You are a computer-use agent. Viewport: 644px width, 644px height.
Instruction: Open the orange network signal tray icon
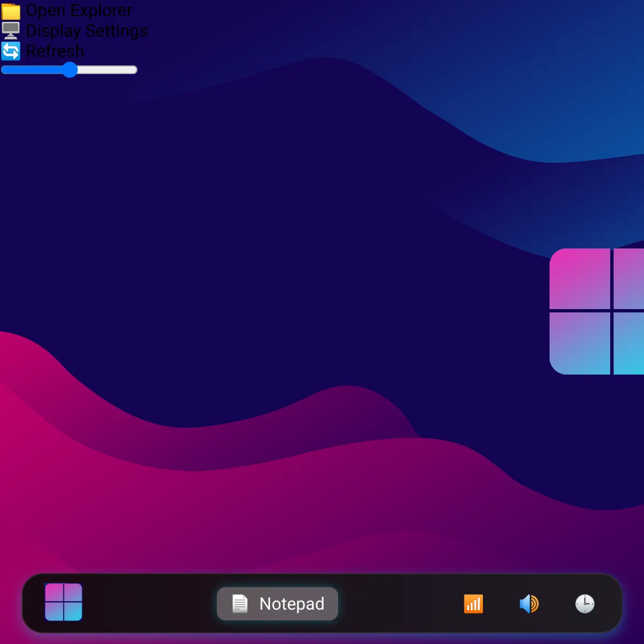tap(473, 604)
